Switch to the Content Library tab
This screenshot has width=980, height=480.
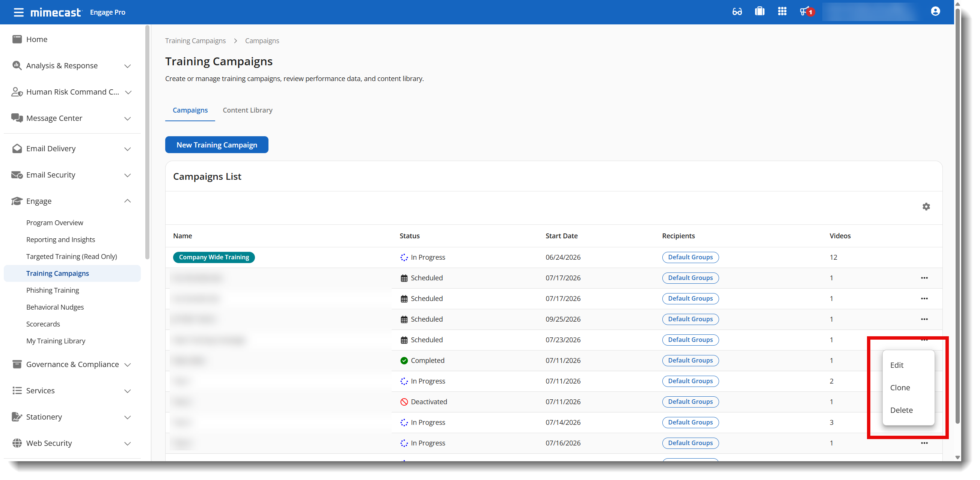(247, 110)
